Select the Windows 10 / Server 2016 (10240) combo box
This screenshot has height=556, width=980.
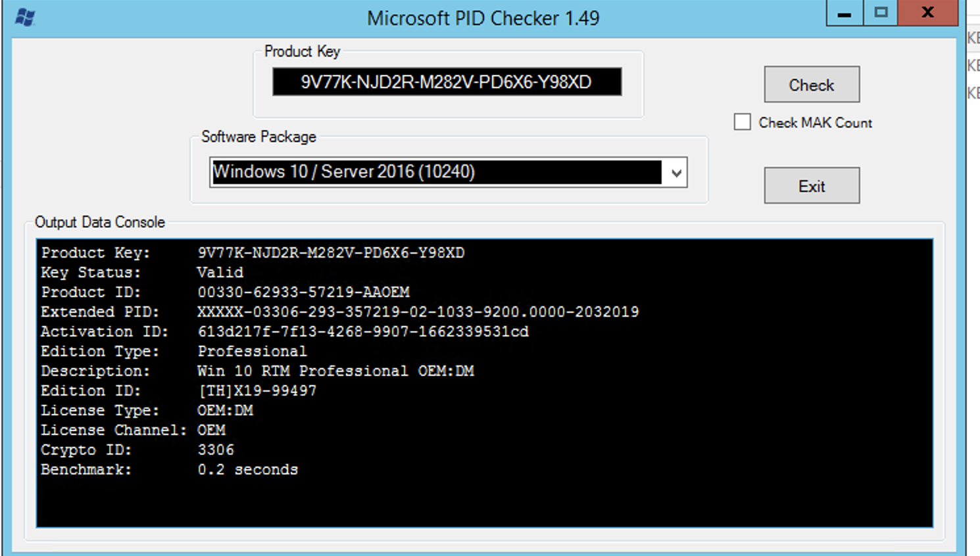(449, 172)
